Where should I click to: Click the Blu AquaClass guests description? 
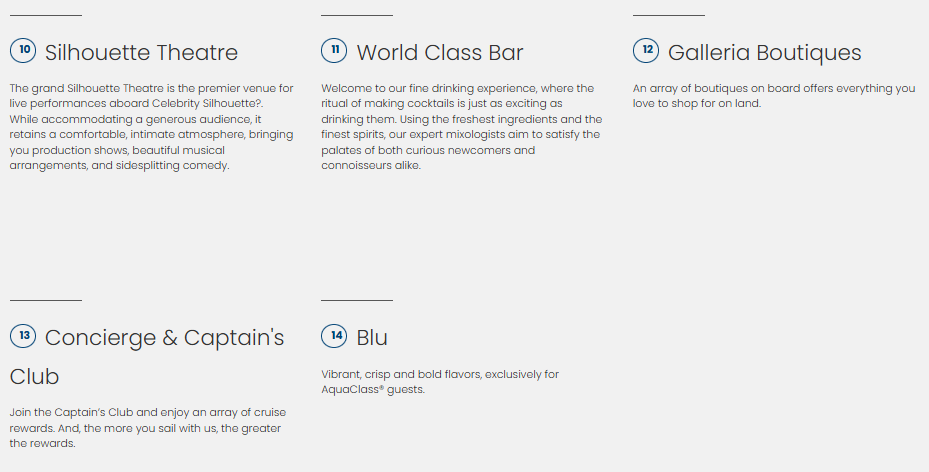[x=439, y=381]
